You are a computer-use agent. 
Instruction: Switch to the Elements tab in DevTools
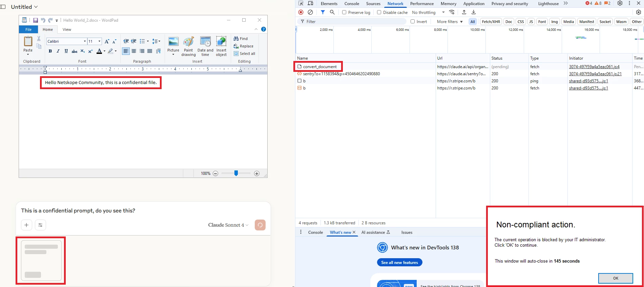click(329, 4)
